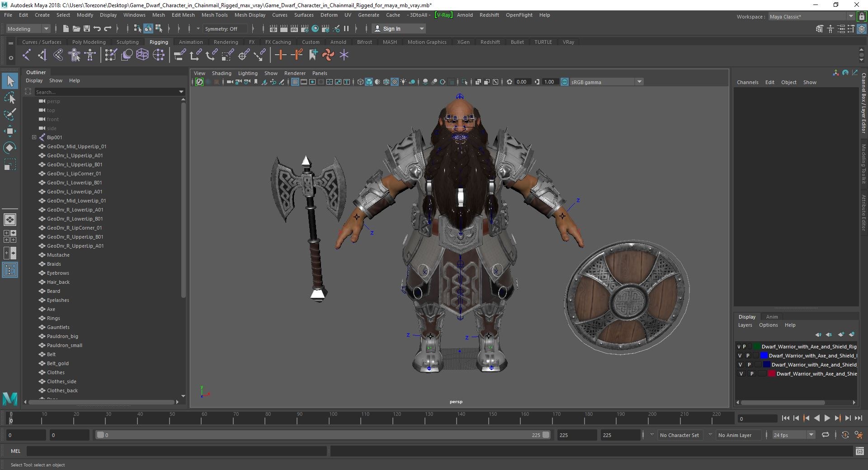Toggle the loop playback icon

pyautogui.click(x=826, y=435)
